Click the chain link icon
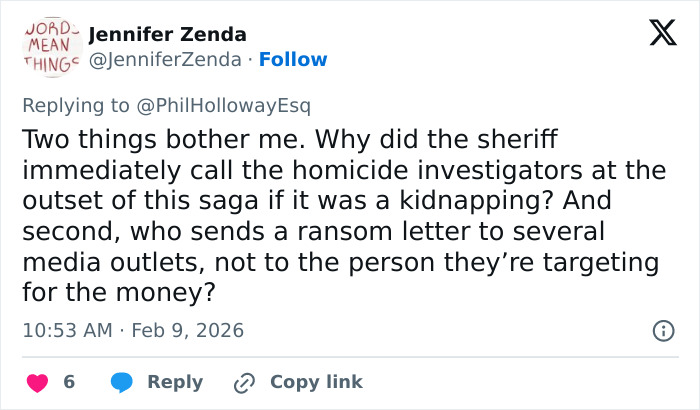Screen dimensions: 700x410 coord(244,382)
